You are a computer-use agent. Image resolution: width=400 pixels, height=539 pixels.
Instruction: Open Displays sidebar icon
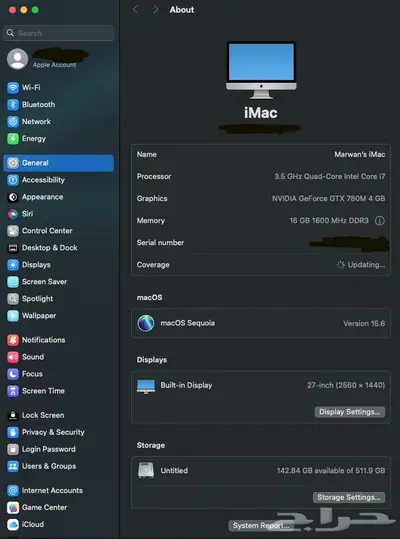tap(13, 265)
